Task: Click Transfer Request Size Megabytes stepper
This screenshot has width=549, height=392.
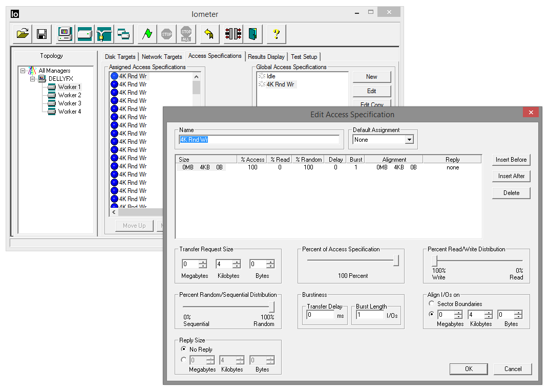Action: [x=203, y=264]
